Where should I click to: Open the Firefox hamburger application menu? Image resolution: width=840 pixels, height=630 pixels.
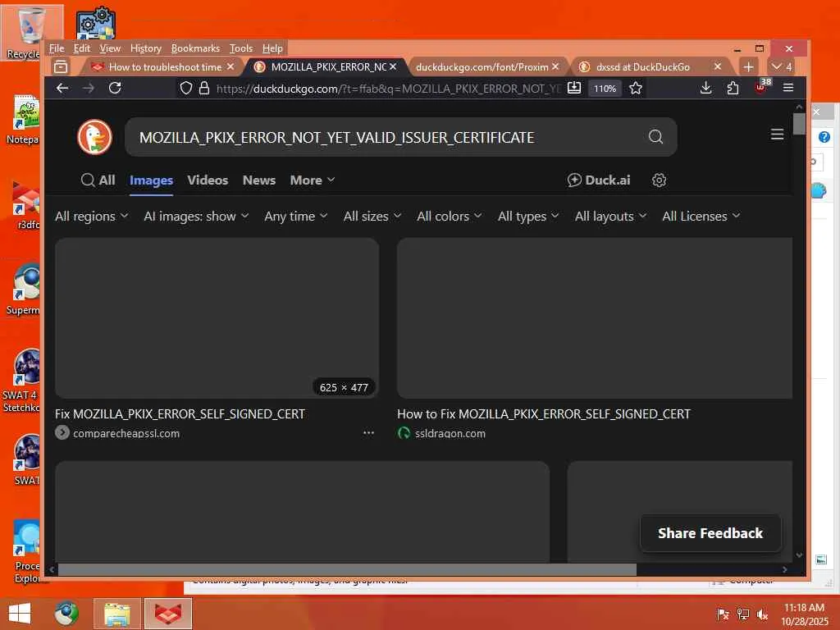(x=788, y=88)
